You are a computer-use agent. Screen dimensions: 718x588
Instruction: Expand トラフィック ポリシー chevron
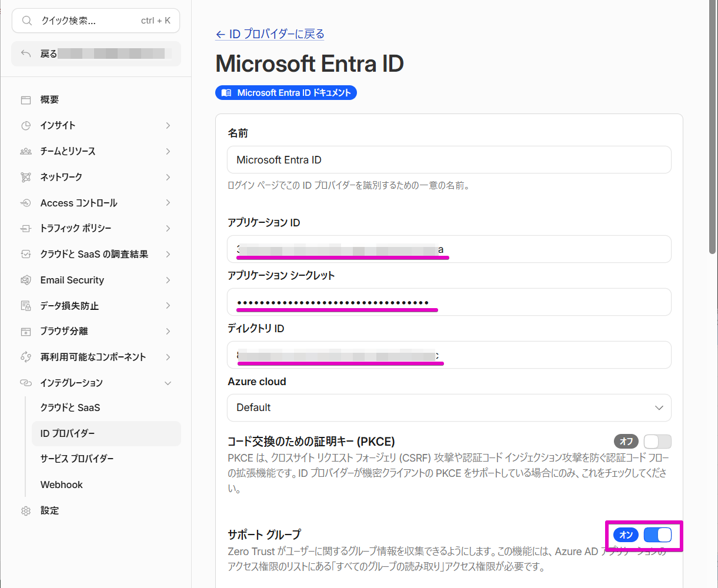[168, 228]
